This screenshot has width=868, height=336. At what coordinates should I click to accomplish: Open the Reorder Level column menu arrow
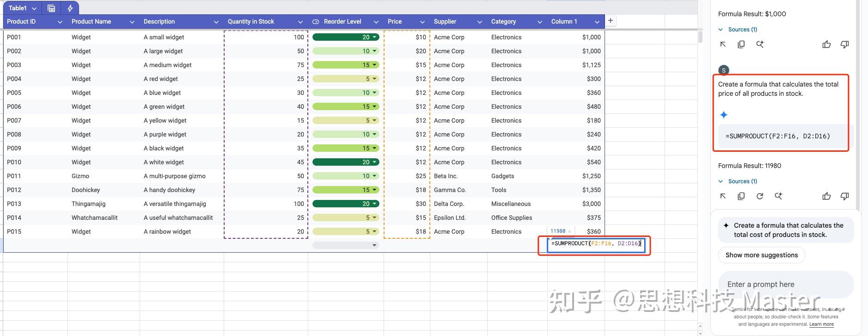tap(376, 22)
